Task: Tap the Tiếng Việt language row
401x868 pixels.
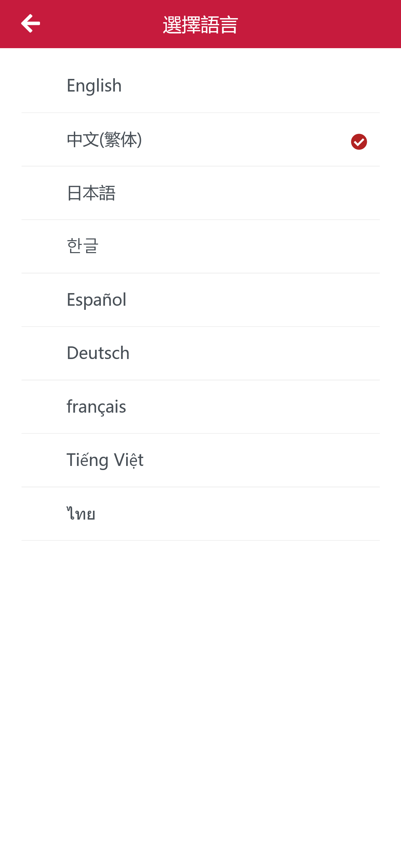Action: (105, 460)
